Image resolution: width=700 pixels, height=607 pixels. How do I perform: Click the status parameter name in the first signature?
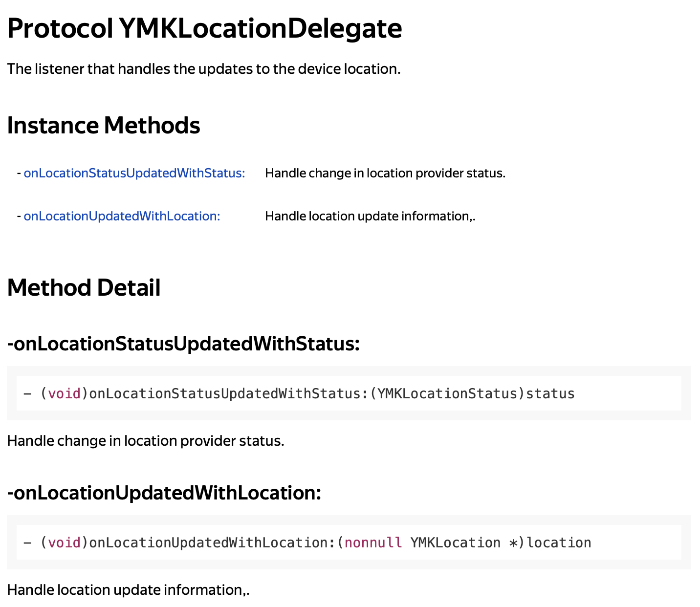pyautogui.click(x=550, y=393)
